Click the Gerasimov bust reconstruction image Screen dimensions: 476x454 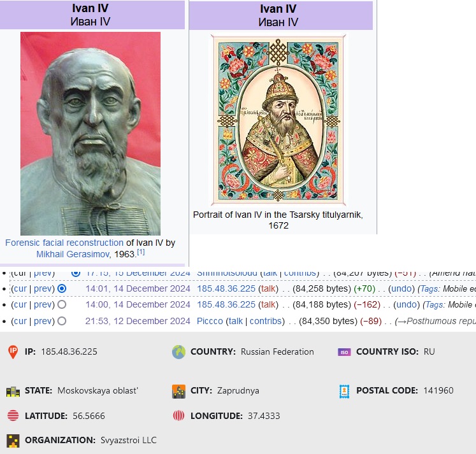pos(90,134)
